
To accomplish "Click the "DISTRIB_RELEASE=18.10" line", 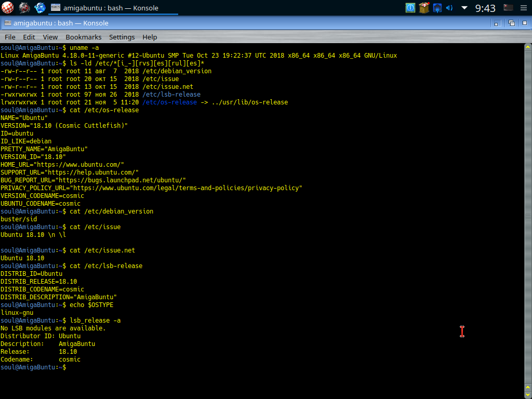I will 38,282.
